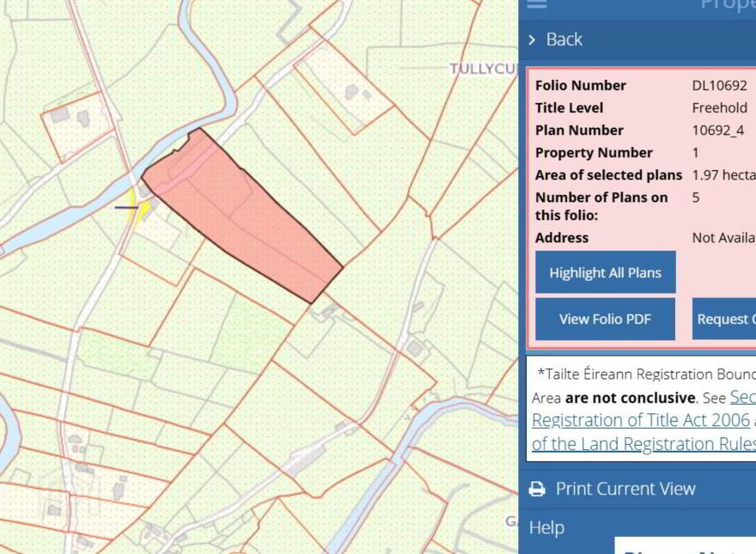Click the "are not conclusive" bold text

(630, 399)
